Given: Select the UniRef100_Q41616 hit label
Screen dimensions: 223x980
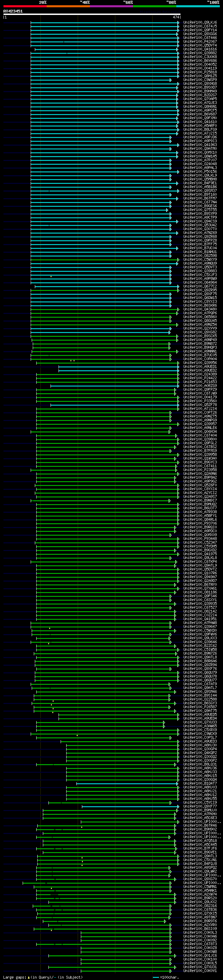Looking at the screenshot, I should pos(200,49).
